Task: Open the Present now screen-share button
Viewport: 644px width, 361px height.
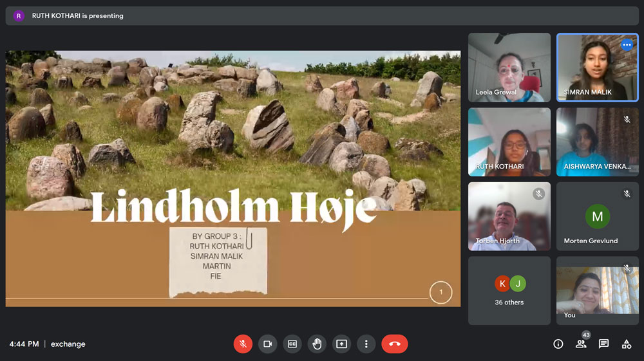Action: click(x=342, y=344)
